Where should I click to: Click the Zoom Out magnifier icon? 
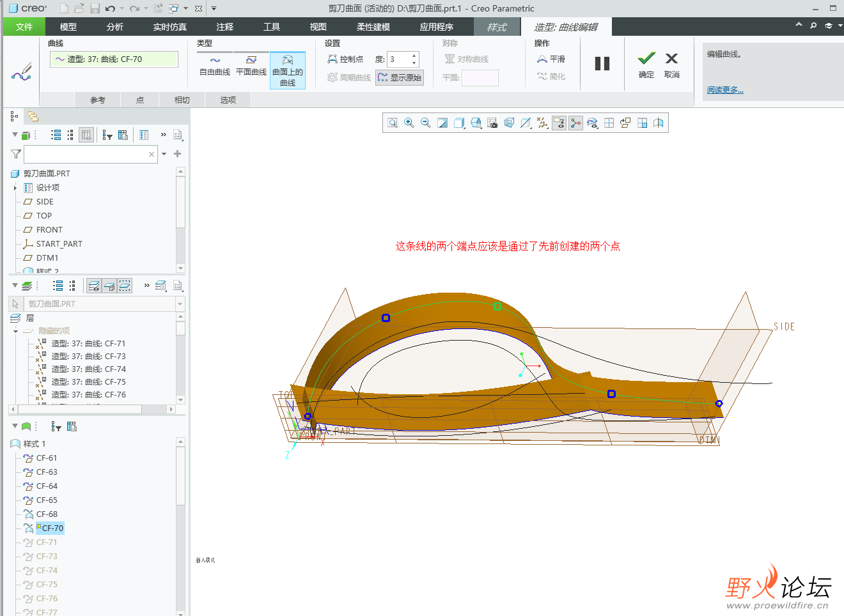tap(426, 123)
